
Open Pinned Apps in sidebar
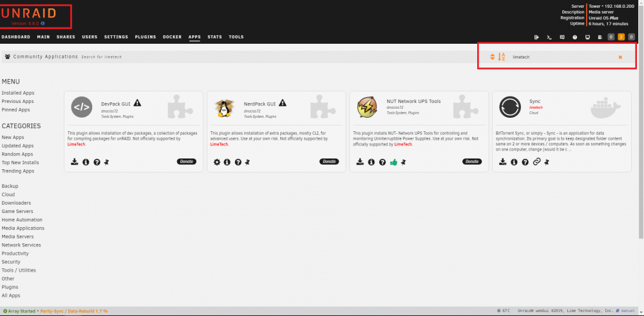coord(15,110)
